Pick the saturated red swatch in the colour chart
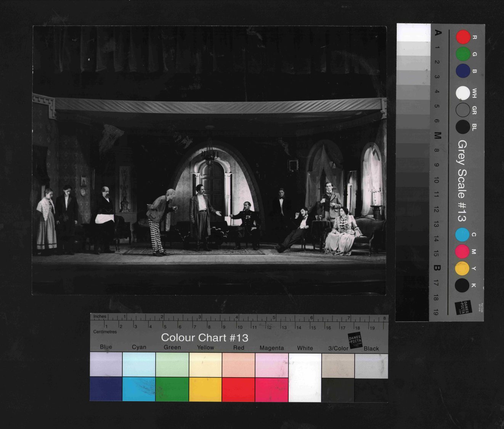The width and height of the screenshot is (504, 429). (238, 389)
